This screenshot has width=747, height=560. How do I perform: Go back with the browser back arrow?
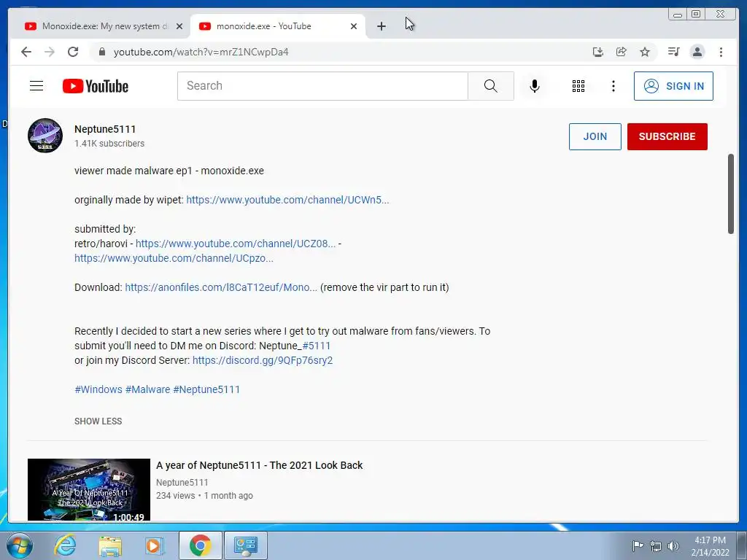(x=26, y=52)
